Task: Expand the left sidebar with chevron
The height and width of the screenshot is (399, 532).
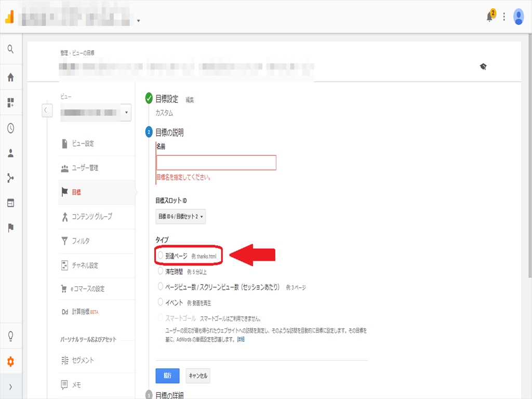Action: [10, 387]
